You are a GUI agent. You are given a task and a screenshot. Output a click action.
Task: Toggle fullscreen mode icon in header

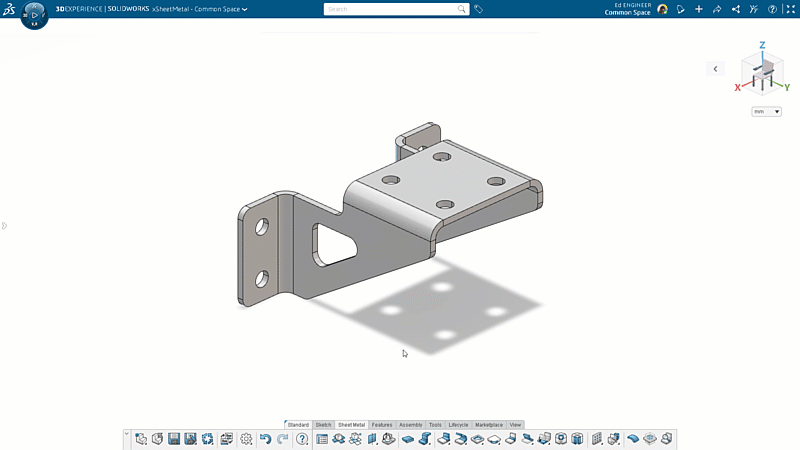point(789,9)
